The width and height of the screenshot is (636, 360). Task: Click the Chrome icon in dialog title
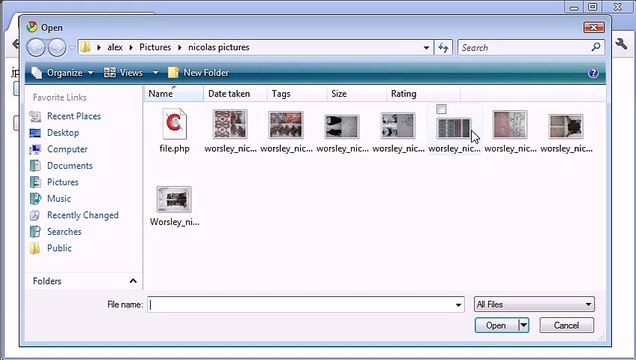pyautogui.click(x=32, y=27)
